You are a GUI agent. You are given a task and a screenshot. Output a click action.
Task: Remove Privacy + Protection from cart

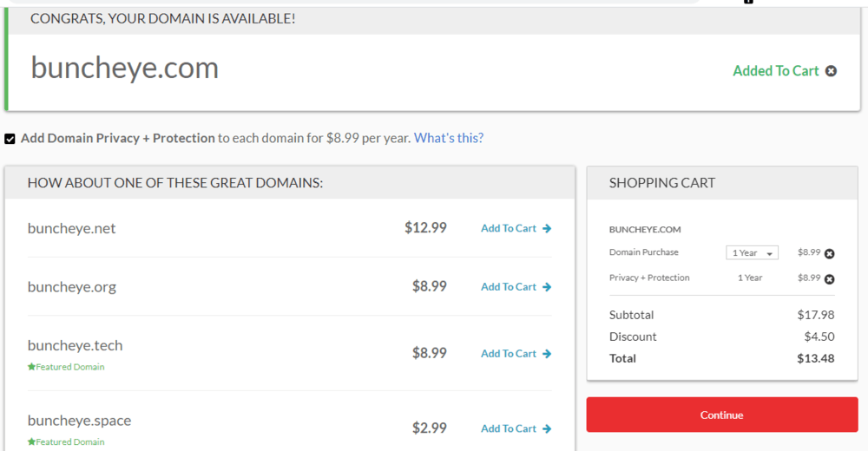[x=829, y=279]
